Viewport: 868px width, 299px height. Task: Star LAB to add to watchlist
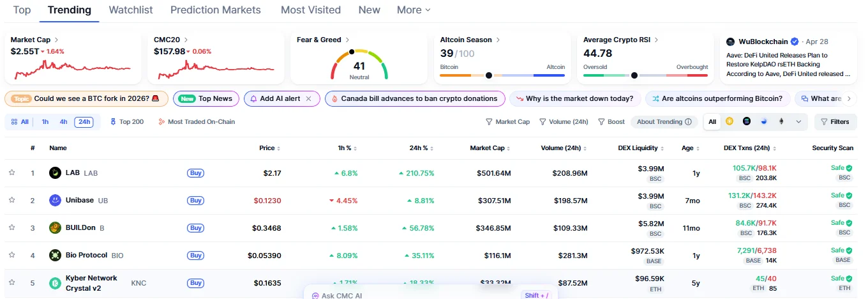click(x=11, y=172)
